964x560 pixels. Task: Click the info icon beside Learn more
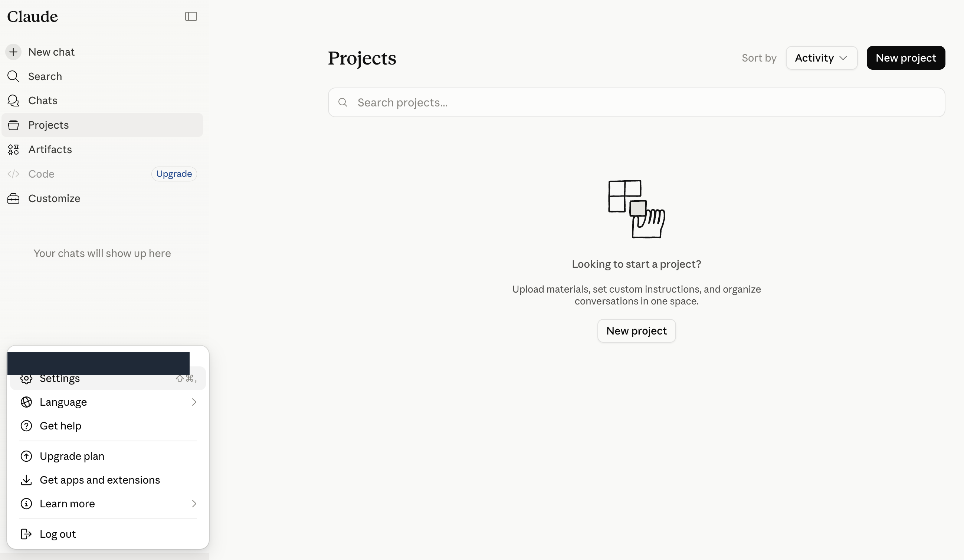point(26,504)
